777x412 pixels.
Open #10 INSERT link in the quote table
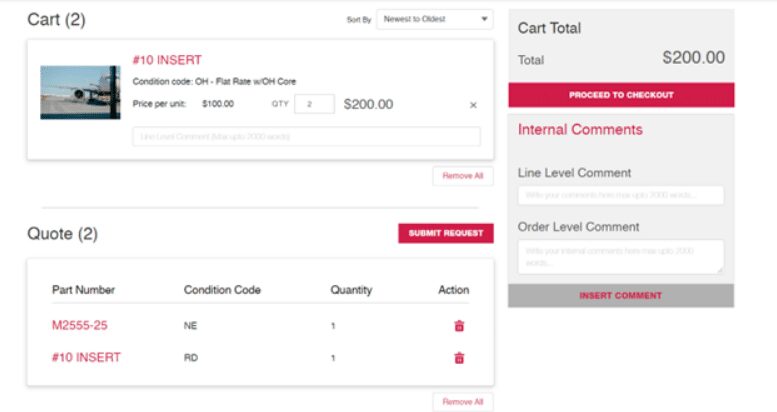pos(86,357)
